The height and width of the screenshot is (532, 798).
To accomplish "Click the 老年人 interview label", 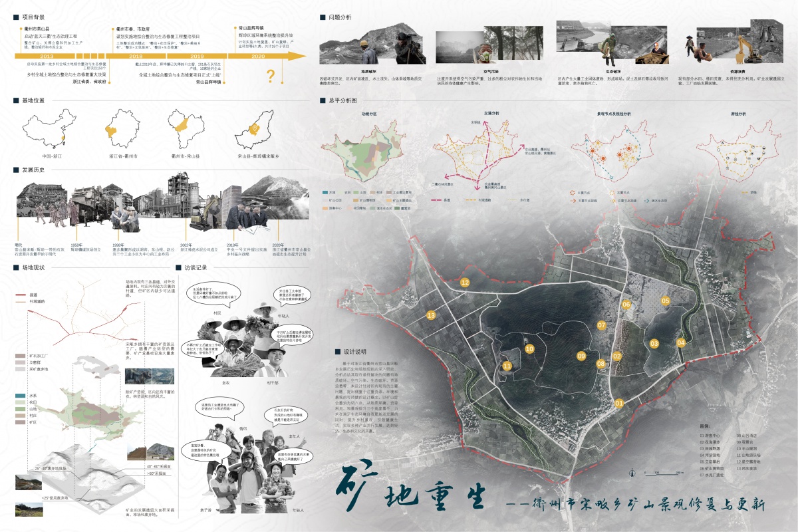I will (296, 436).
